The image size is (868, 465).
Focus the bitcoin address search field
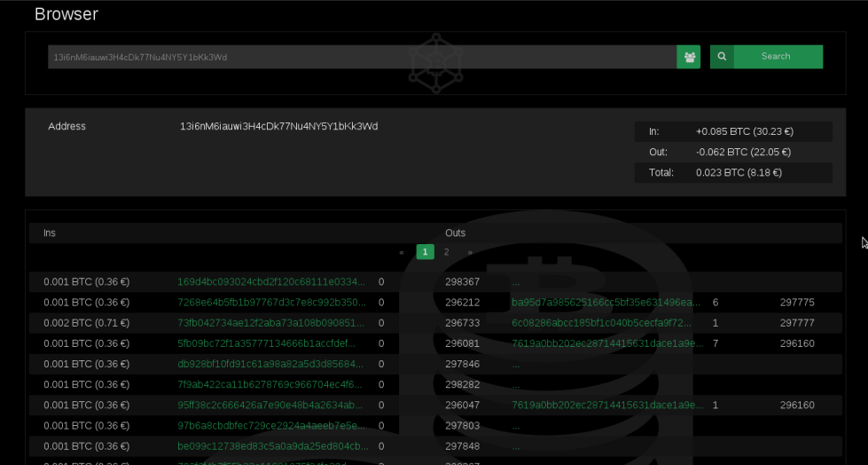click(x=362, y=57)
